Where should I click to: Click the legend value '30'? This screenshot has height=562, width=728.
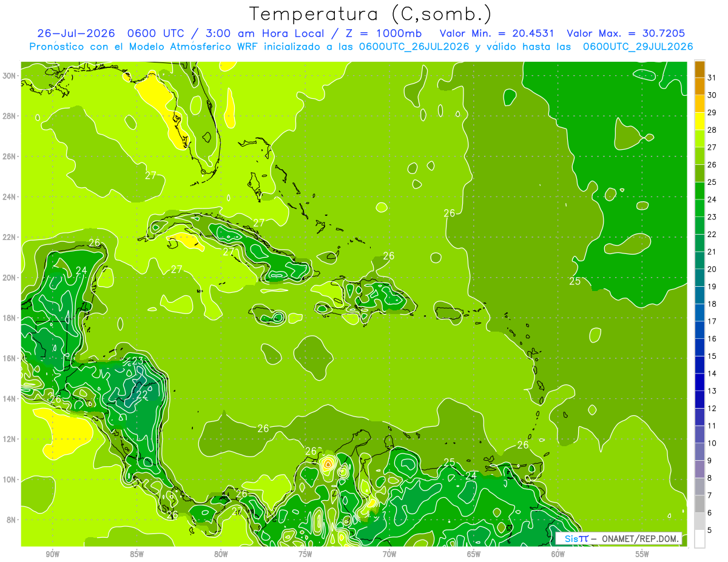(712, 95)
